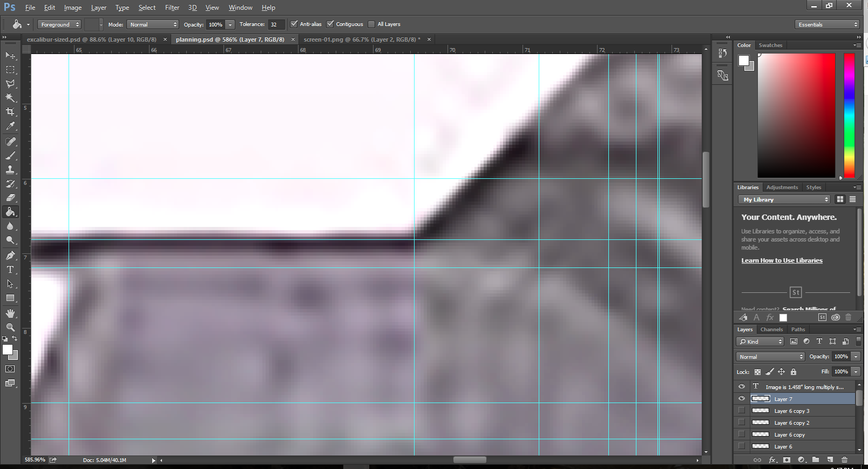Uncheck the Anti-alias checkbox

(x=294, y=24)
